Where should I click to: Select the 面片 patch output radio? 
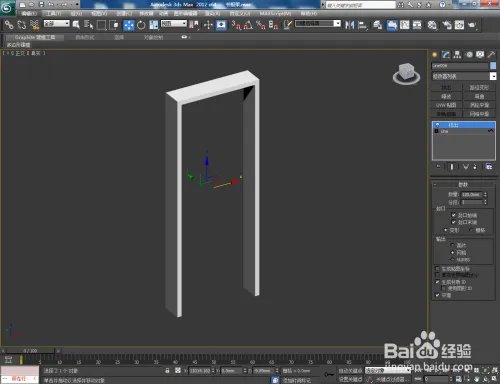tap(453, 245)
